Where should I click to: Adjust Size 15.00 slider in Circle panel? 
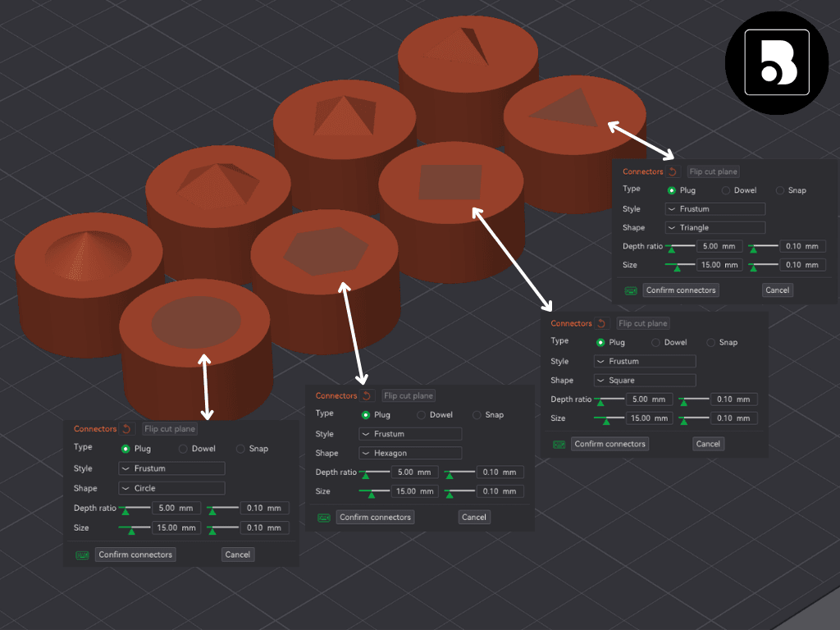point(134,529)
